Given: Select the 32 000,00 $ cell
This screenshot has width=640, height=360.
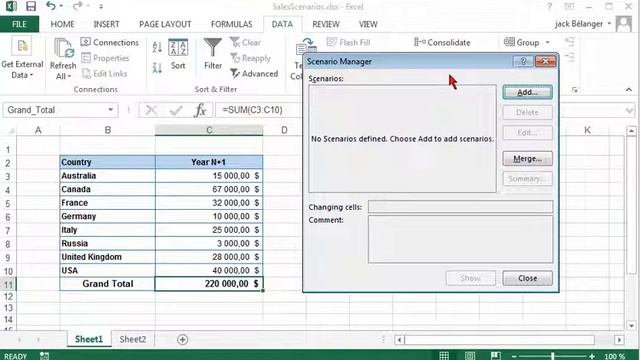Looking at the screenshot, I should [209, 203].
